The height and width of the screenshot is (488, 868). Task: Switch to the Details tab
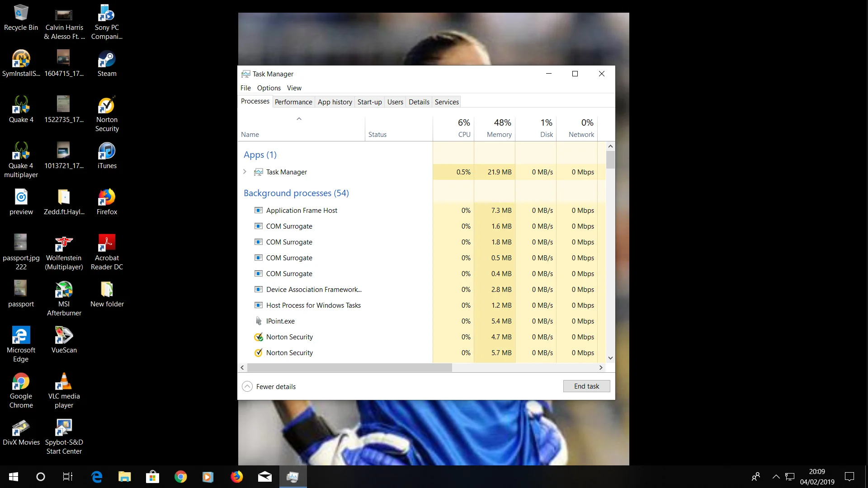click(419, 102)
